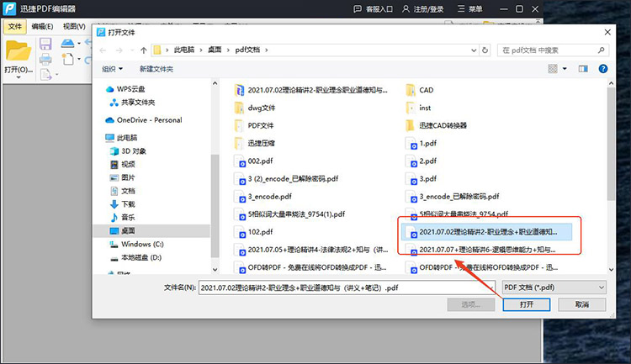The width and height of the screenshot is (631, 364).
Task: Toggle the preview pane icon
Action: tap(583, 69)
